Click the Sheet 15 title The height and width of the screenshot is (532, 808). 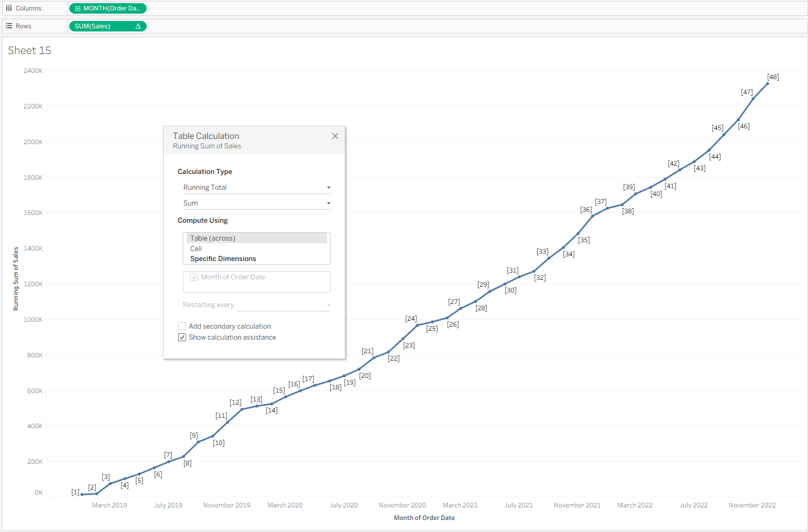(x=29, y=50)
